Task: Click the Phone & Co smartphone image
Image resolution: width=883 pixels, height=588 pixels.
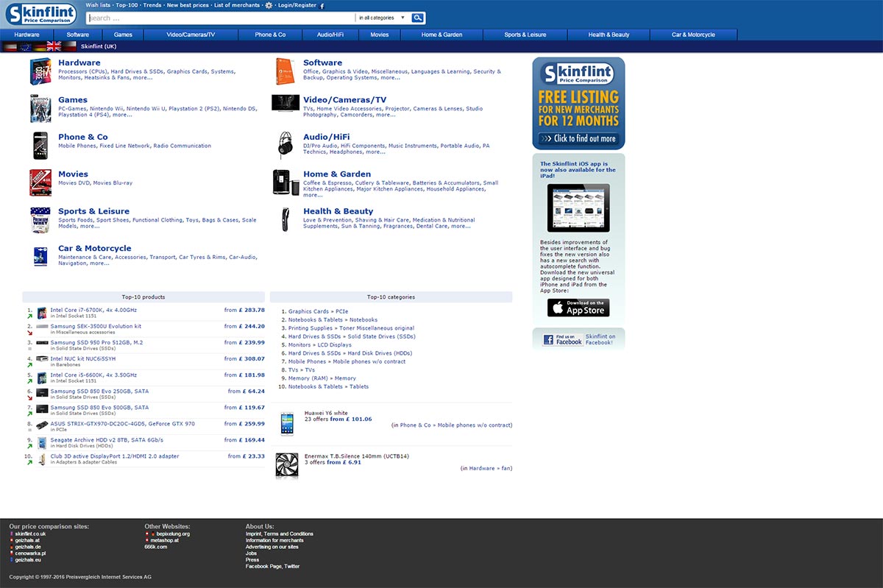Action: (x=40, y=146)
